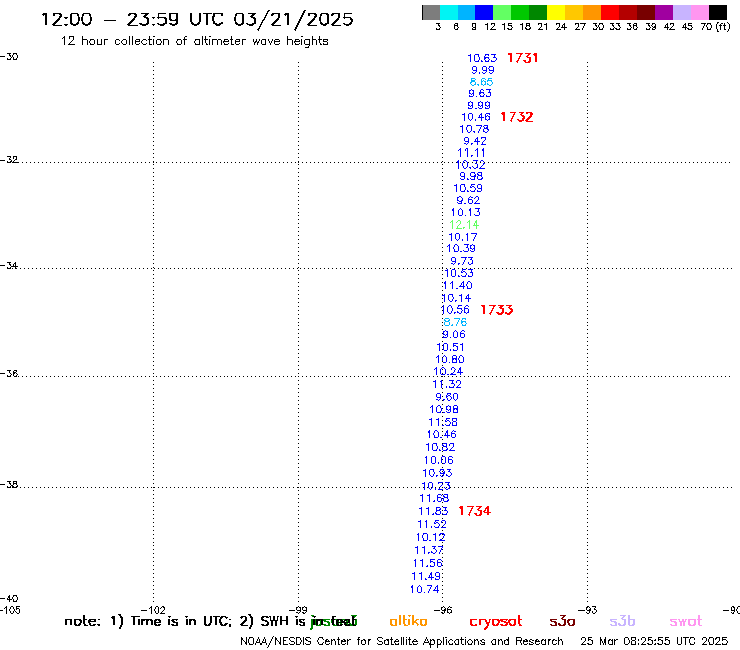Click the wave height value 11.52

coord(432,524)
